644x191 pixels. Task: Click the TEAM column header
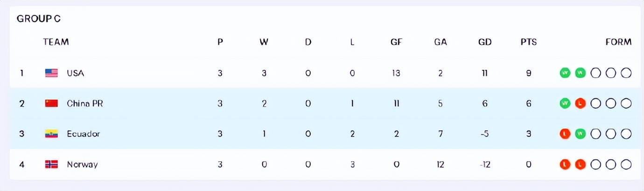coord(56,42)
